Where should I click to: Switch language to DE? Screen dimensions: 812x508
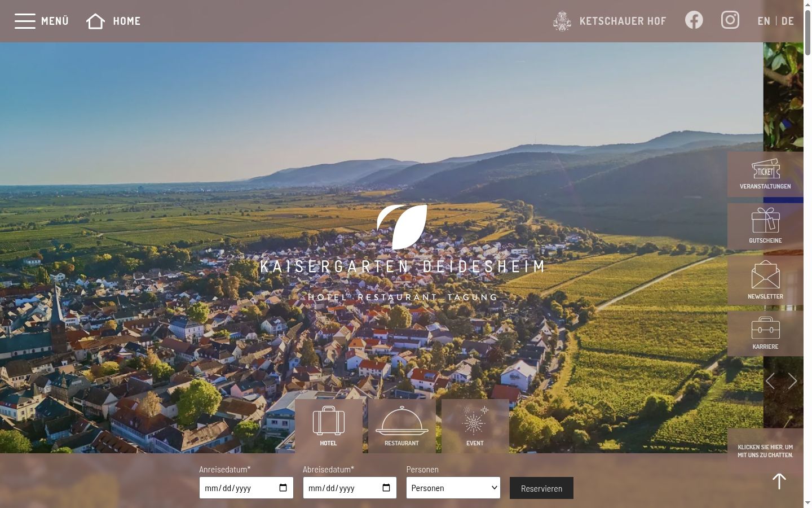pos(788,21)
